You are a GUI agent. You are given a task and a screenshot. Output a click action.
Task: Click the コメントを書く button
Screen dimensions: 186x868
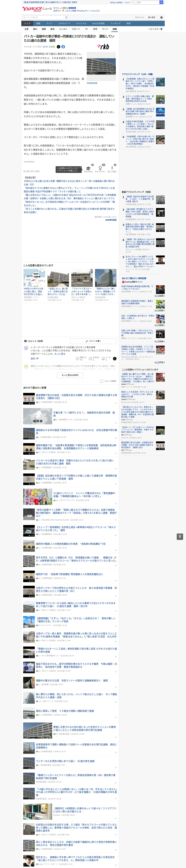coord(93,341)
